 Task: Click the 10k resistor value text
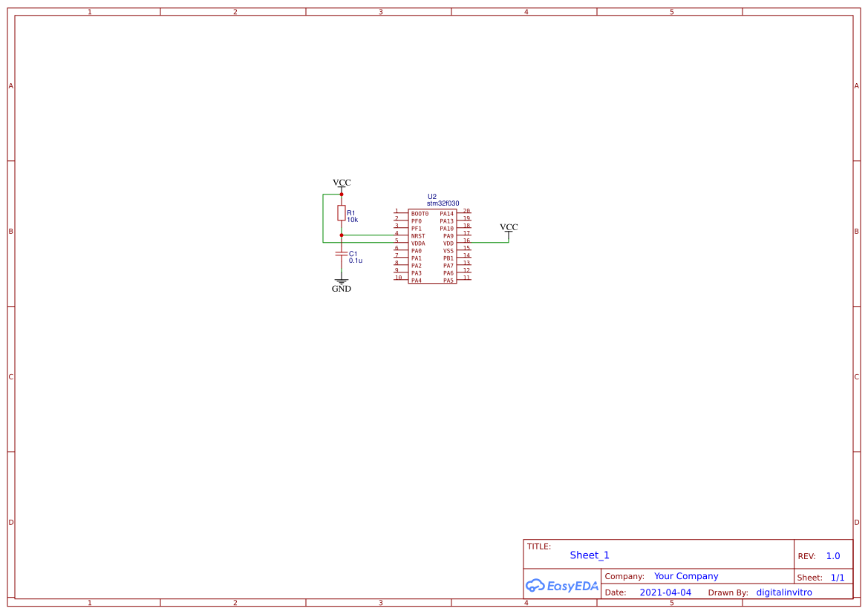353,220
